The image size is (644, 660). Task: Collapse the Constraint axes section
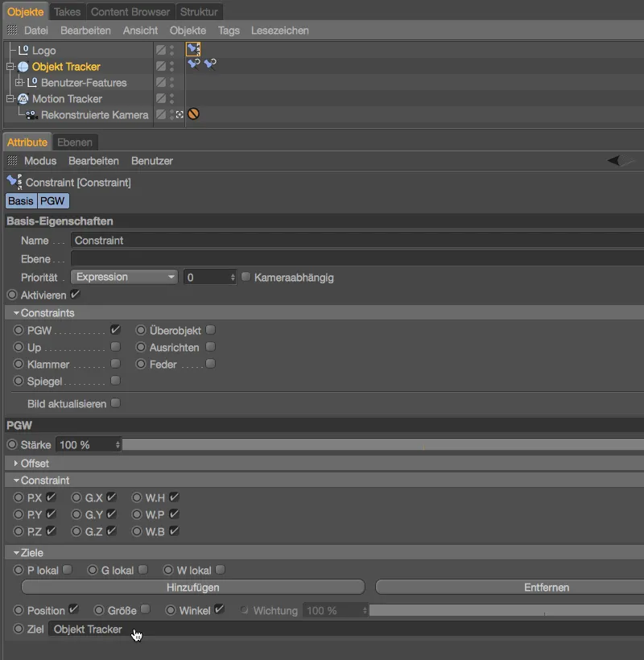[x=16, y=481]
